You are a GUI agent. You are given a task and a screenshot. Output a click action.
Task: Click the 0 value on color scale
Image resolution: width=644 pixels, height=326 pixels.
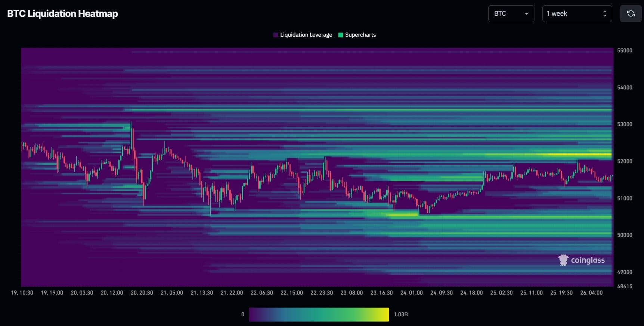[243, 314]
